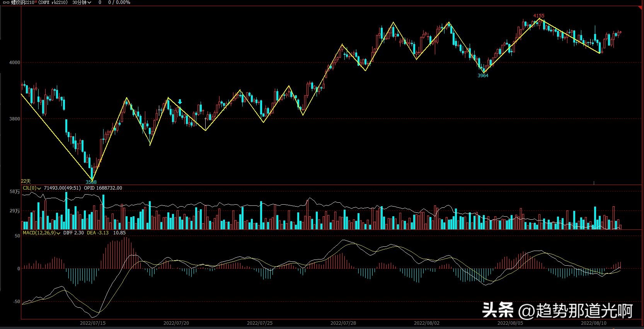Click the 2022/07/20 date label

tap(176, 323)
